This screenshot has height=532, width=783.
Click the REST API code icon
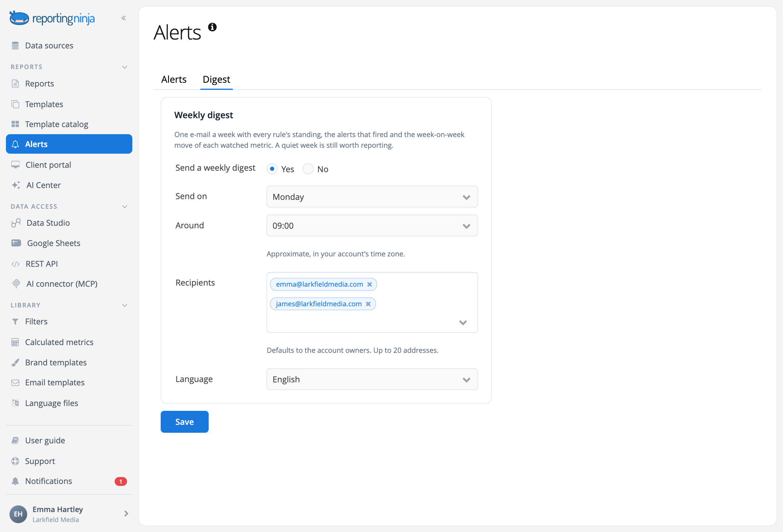[x=16, y=264]
